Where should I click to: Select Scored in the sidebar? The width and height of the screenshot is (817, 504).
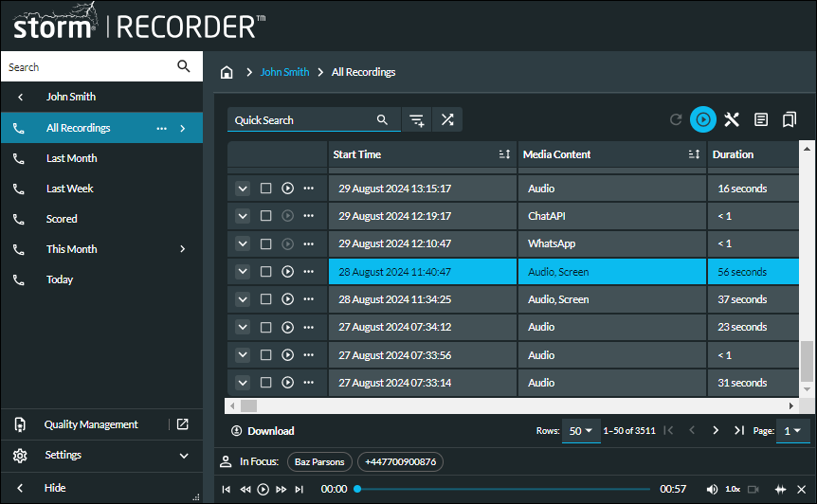[x=62, y=219]
